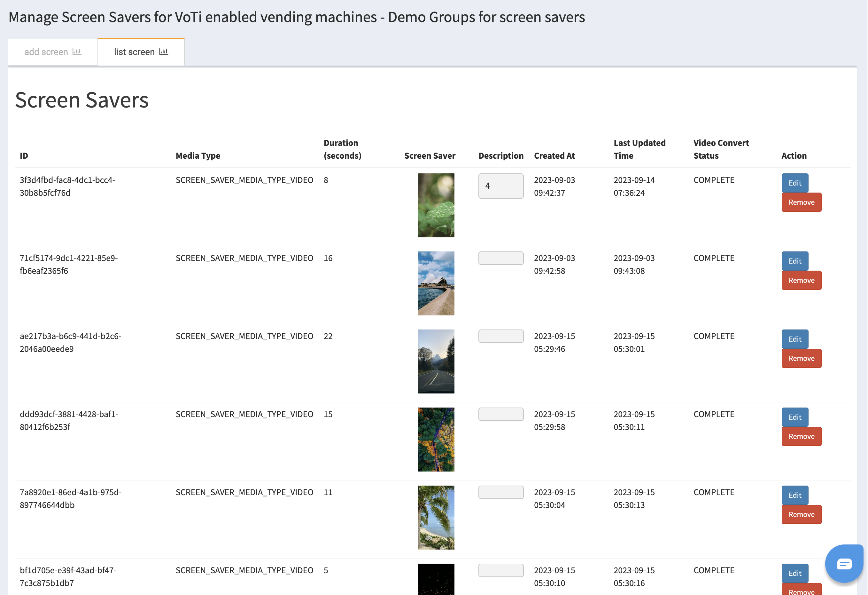Click Edit for screen saver bf1d705e-e39f
Image resolution: width=868 pixels, height=595 pixels.
pos(794,573)
